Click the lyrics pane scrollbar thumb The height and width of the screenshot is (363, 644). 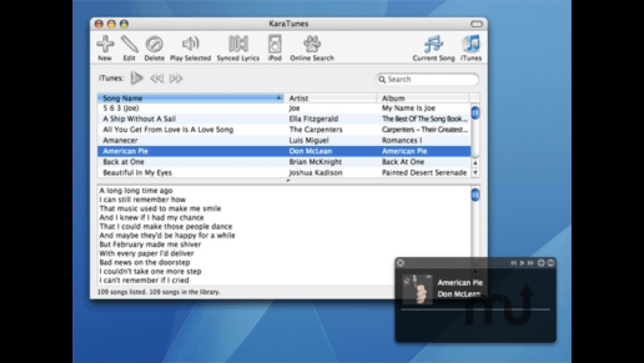475,195
